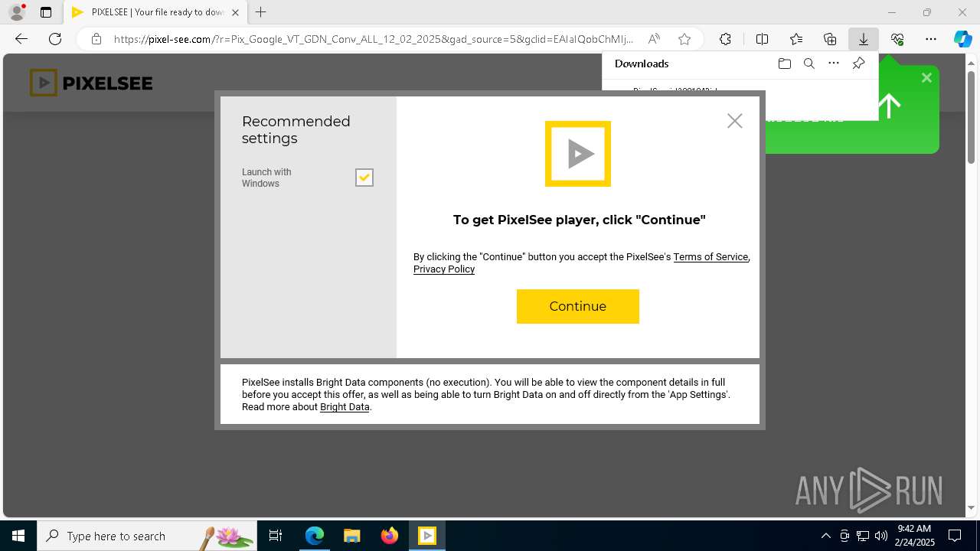Select the PIXELSEE browser tab

(155, 12)
